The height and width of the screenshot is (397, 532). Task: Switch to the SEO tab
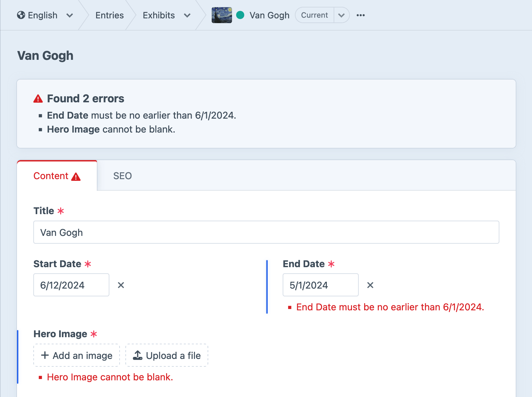(x=122, y=176)
